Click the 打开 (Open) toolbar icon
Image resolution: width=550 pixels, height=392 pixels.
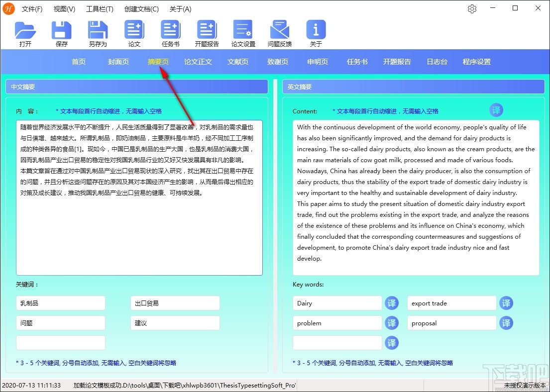[26, 31]
